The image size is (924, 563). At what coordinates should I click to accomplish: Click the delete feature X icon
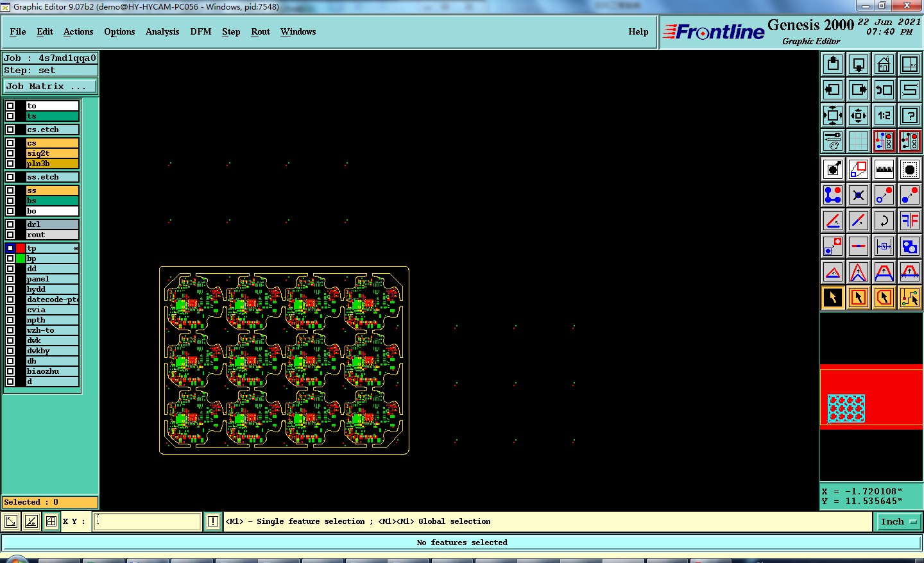(x=859, y=195)
